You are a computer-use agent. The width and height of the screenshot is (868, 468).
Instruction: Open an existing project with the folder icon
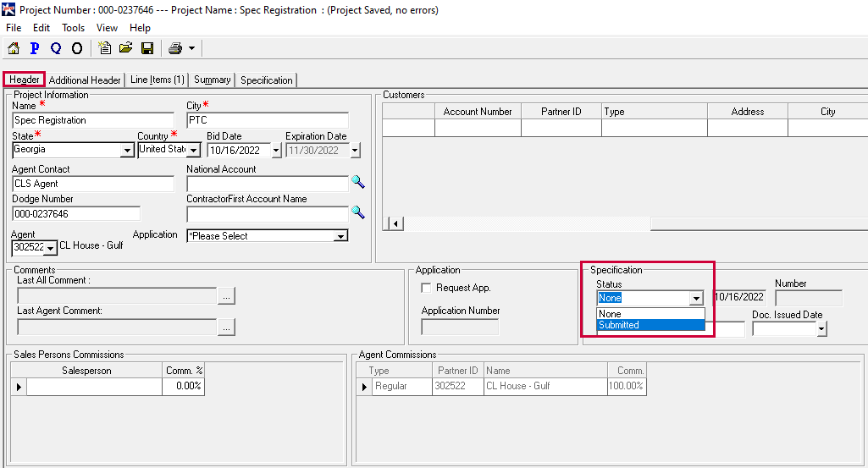[x=125, y=48]
